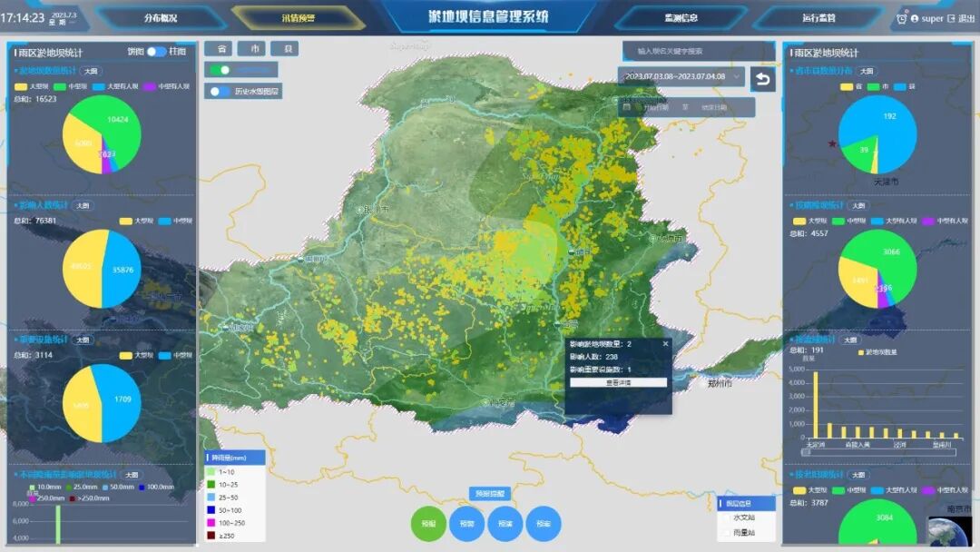Viewport: 980px width, 552px height.
Task: Open the globe basemap thumbnail
Action: pos(949,531)
